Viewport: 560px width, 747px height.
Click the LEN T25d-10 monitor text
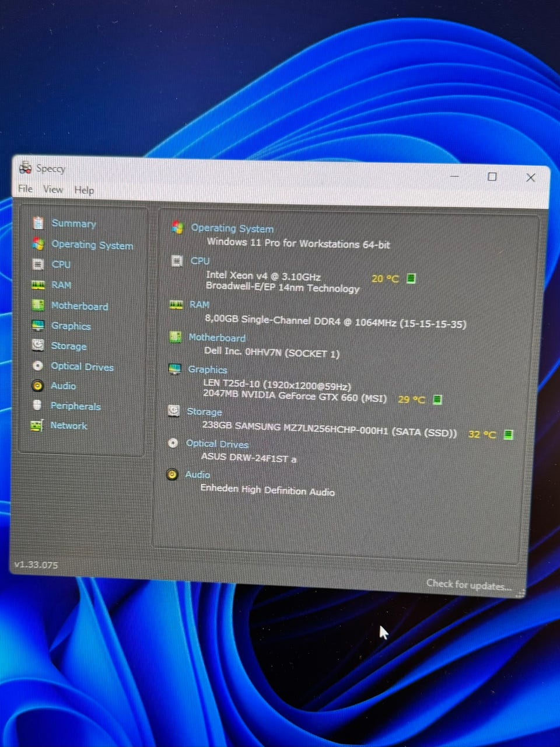point(277,385)
